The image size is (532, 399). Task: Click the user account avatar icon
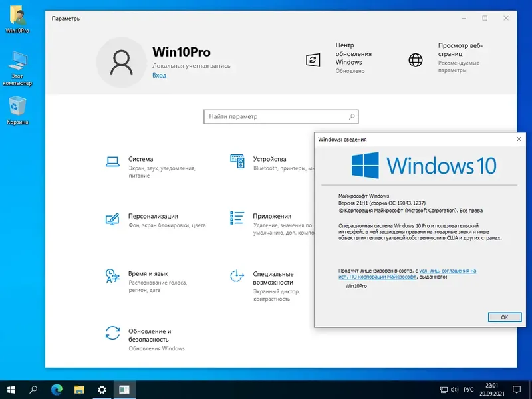pyautogui.click(x=121, y=61)
